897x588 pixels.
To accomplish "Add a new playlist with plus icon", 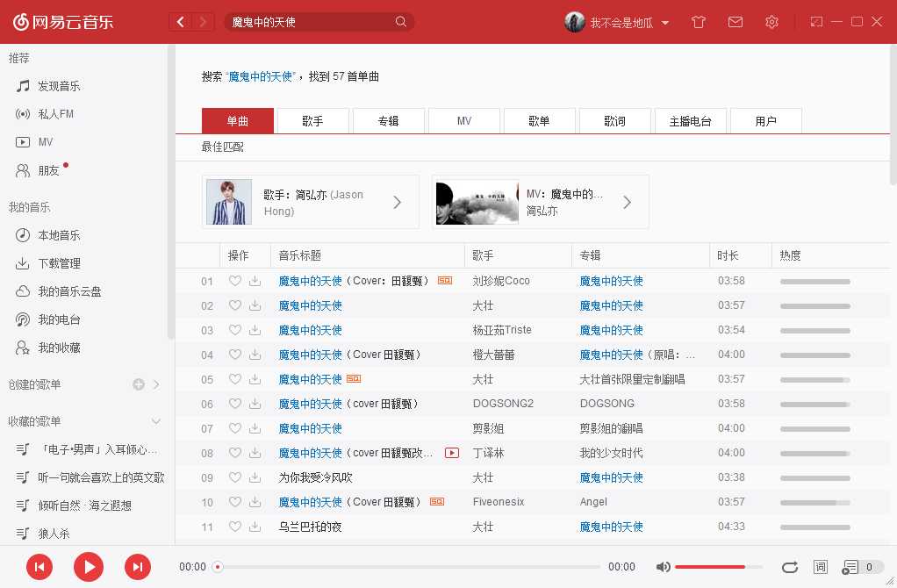I will click(x=139, y=384).
